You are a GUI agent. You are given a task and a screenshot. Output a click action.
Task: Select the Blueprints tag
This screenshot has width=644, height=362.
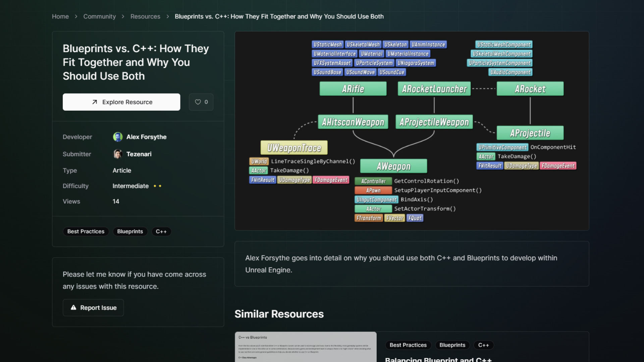pos(130,231)
